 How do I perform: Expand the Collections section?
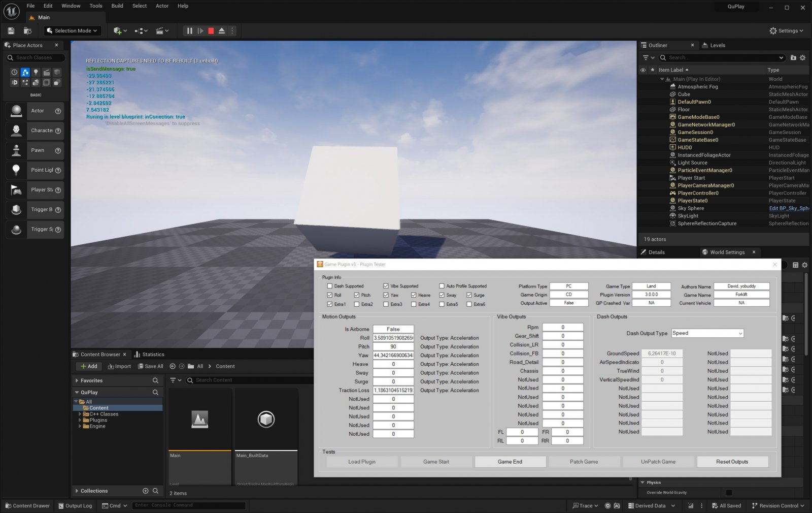point(77,491)
